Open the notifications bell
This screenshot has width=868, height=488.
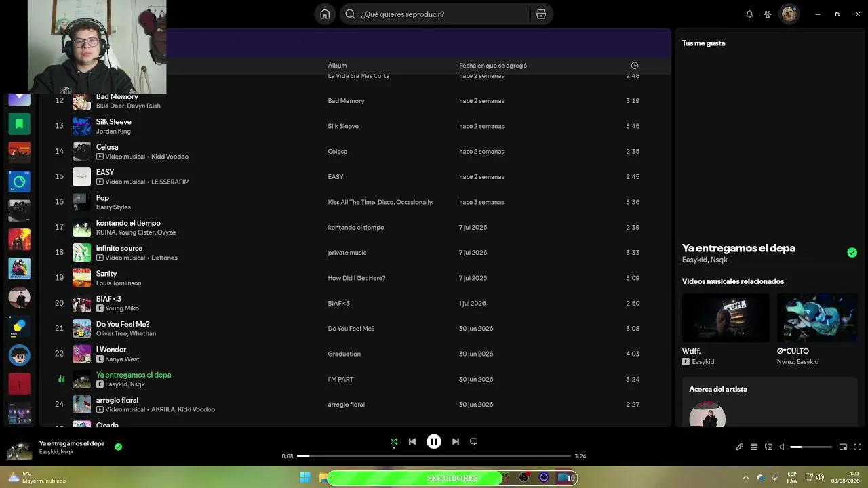click(x=749, y=14)
